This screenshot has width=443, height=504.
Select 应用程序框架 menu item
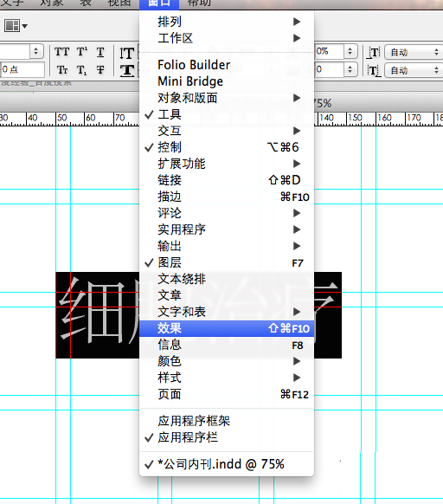(227, 421)
